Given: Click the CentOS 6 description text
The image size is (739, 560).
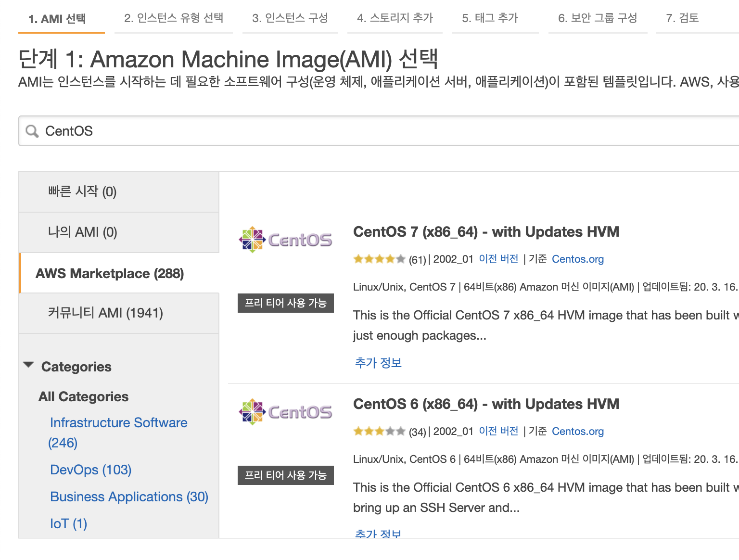Looking at the screenshot, I should [546, 497].
